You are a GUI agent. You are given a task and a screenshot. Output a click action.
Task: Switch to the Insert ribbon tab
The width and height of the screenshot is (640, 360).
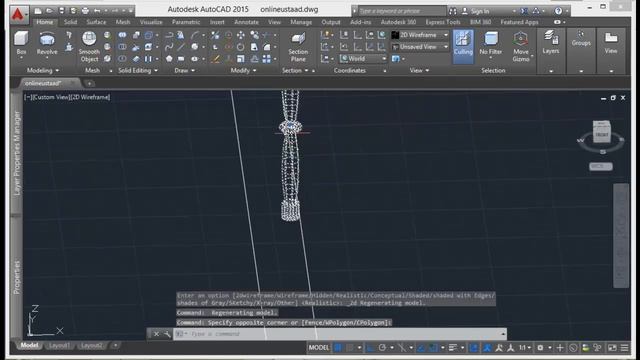coord(217,22)
